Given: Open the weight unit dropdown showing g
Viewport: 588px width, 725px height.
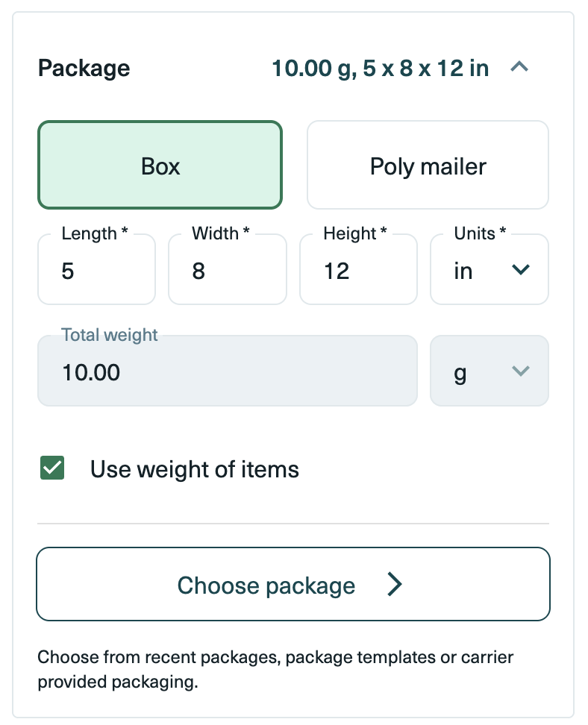Looking at the screenshot, I should [490, 371].
